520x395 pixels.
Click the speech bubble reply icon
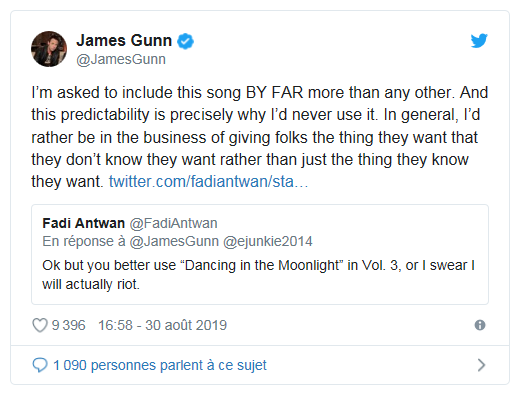[40, 365]
